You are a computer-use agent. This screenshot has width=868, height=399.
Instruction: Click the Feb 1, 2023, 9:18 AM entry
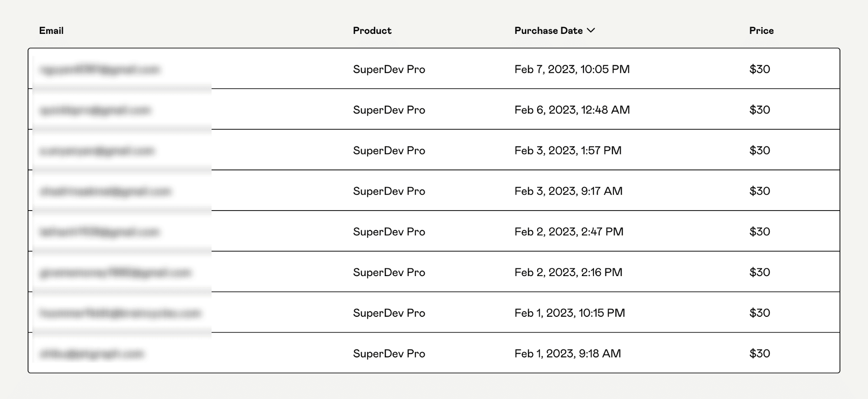coord(568,353)
